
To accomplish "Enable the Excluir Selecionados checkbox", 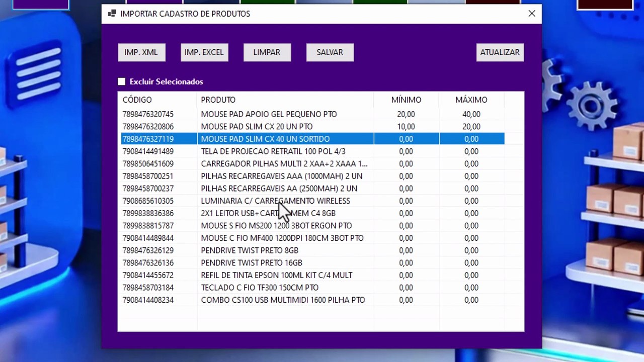I will [x=121, y=81].
